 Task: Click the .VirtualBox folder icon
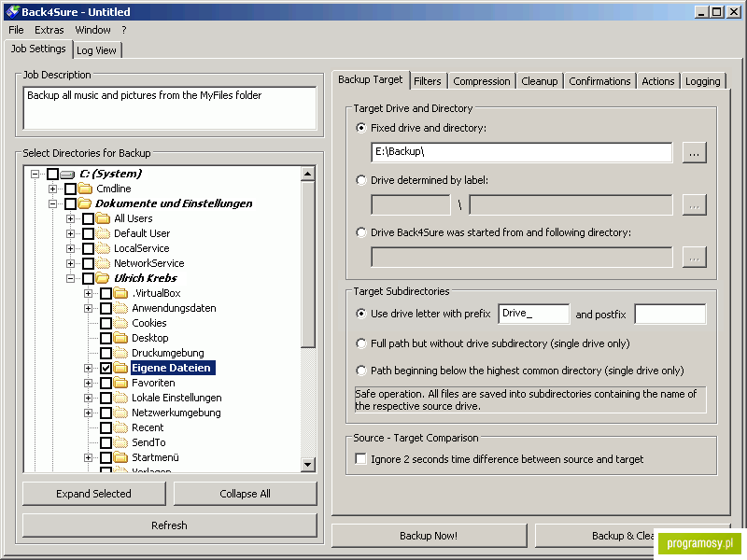121,293
